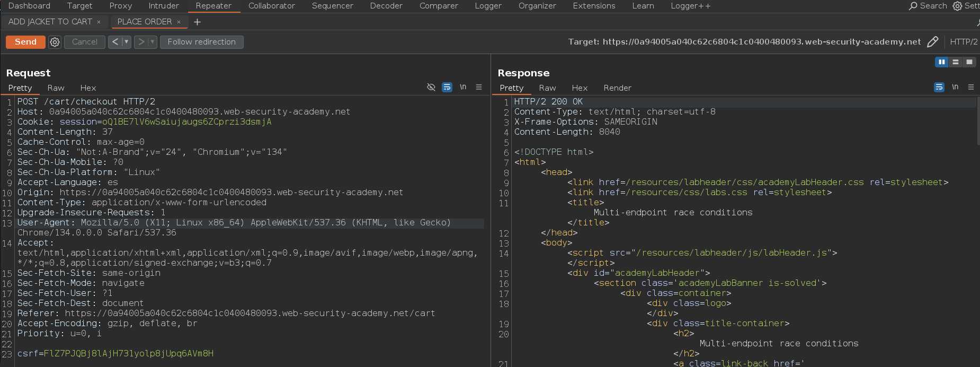Toggle newline \n display in Request editor
Image resolution: width=980 pixels, height=367 pixels.
[463, 87]
